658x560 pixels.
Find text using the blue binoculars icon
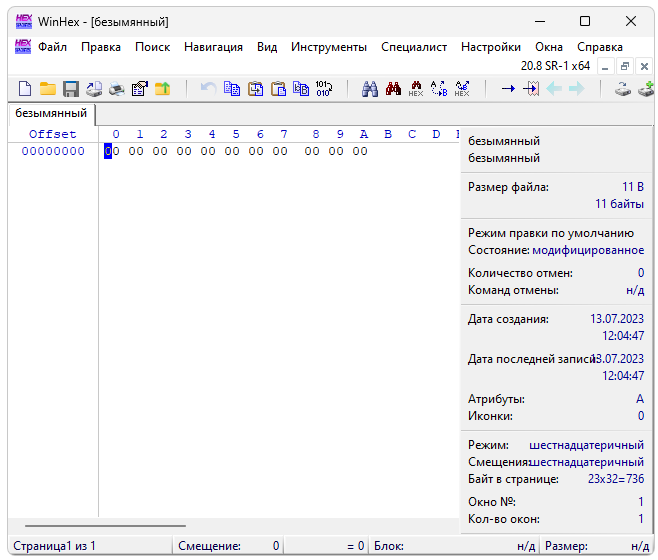tap(370, 89)
